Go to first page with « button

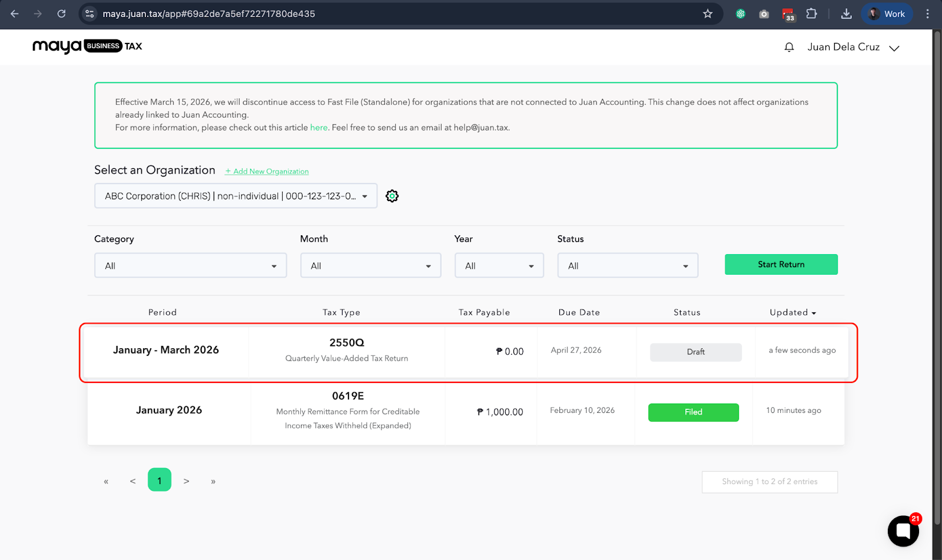coord(106,481)
